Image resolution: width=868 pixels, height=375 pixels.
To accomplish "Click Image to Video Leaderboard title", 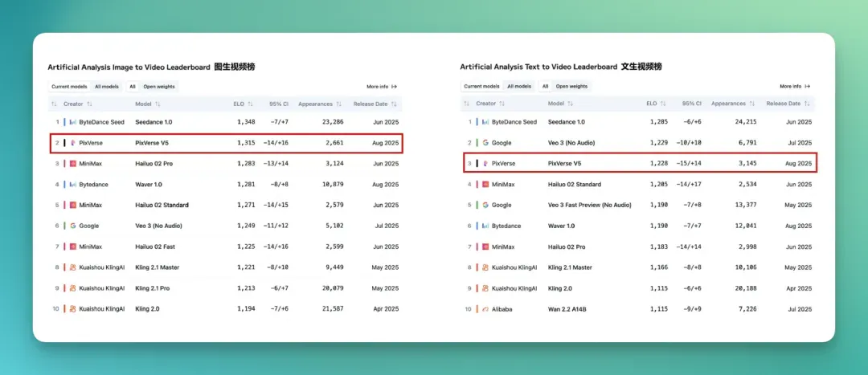I will click(151, 67).
